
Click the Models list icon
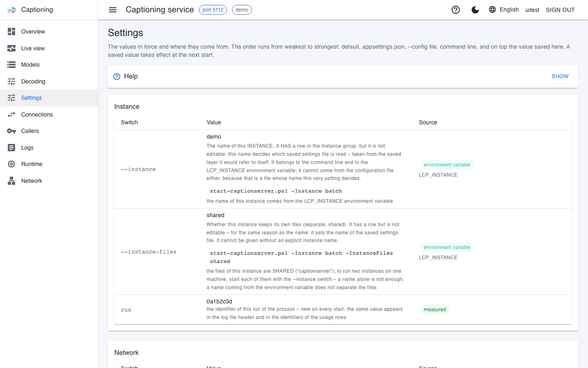11,65
